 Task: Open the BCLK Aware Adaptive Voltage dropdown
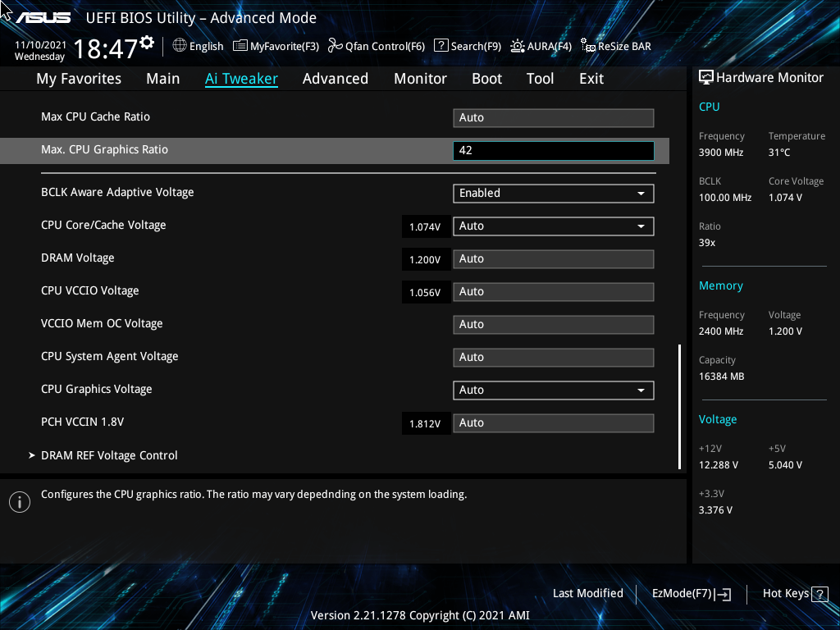(554, 194)
